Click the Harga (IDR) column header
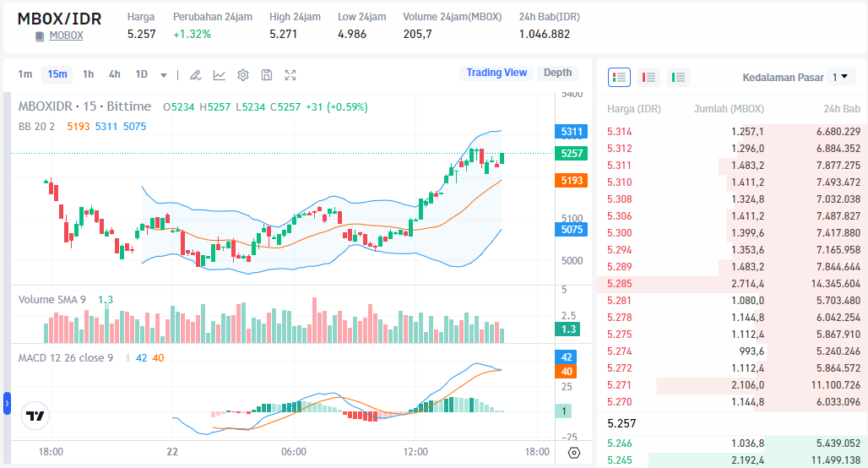868x468 pixels. pos(634,109)
